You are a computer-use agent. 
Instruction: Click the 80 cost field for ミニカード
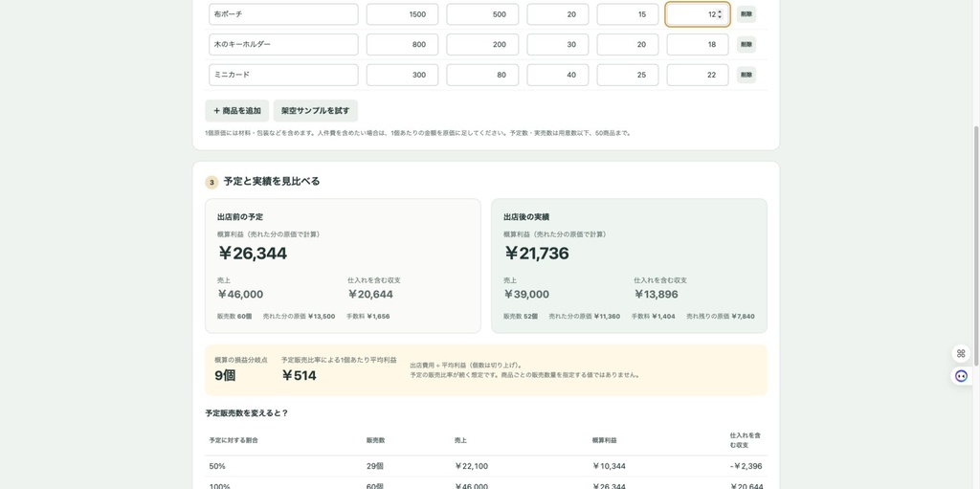[x=482, y=75]
